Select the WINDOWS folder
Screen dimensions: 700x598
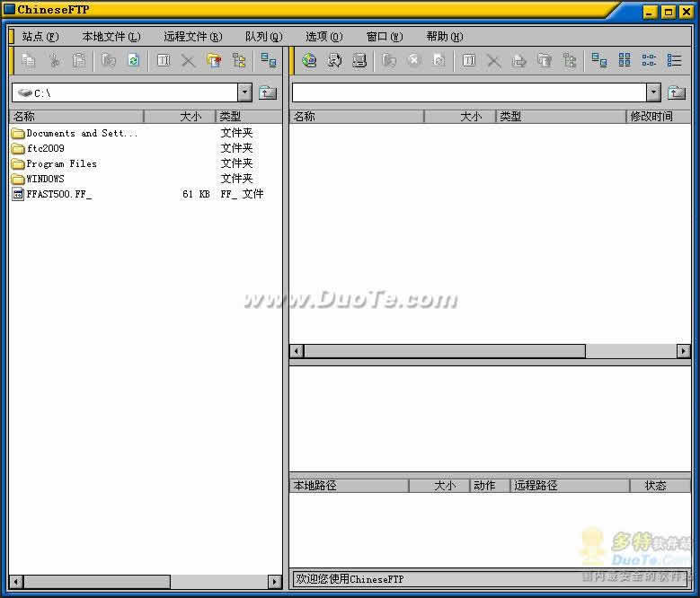pos(38,179)
